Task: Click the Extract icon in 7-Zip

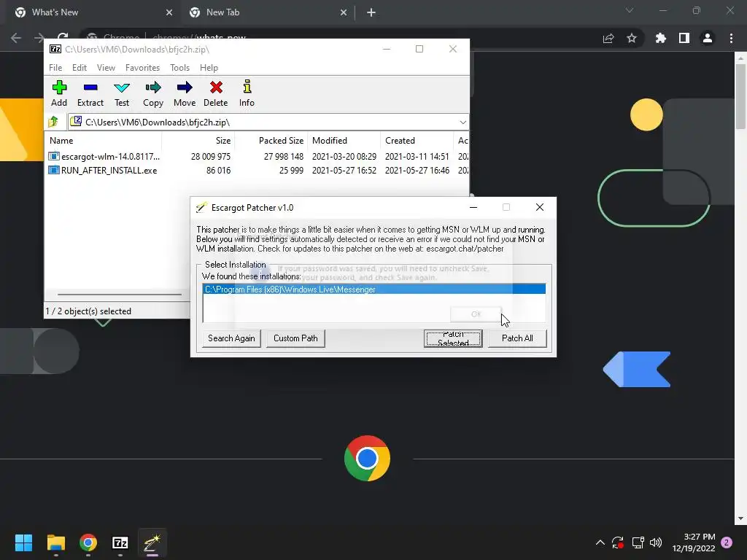Action: pos(90,93)
